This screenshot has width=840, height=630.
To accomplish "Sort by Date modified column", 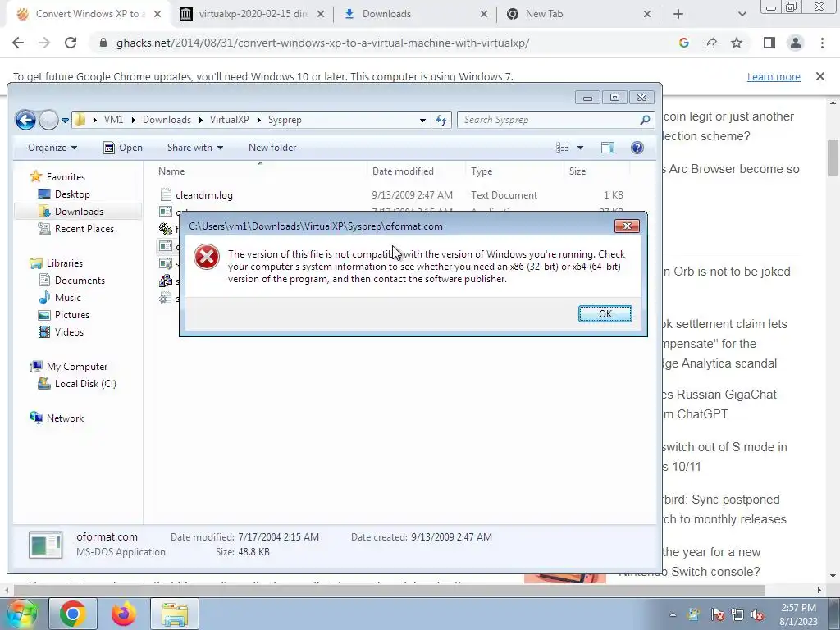I will tap(403, 171).
